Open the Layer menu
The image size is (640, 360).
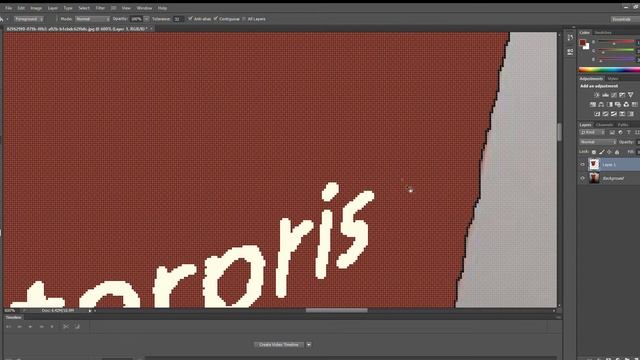(x=53, y=8)
